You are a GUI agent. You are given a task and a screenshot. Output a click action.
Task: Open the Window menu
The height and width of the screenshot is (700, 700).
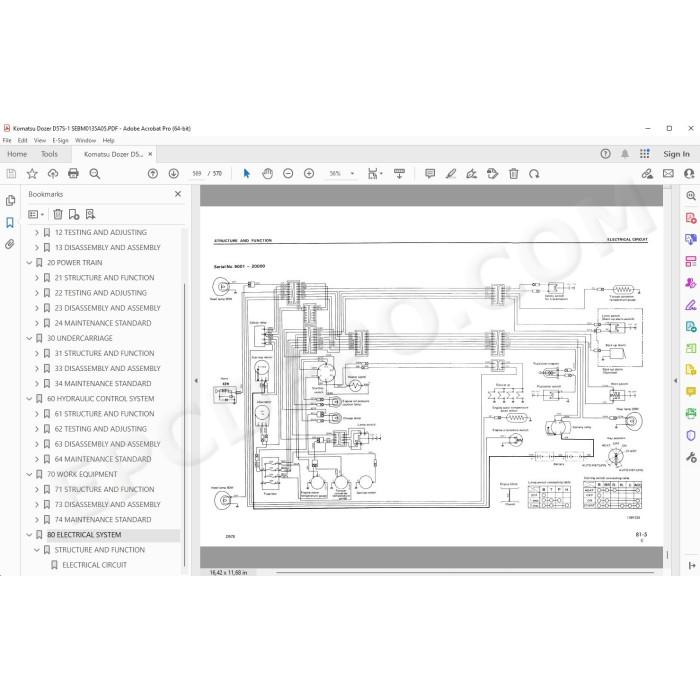point(85,140)
